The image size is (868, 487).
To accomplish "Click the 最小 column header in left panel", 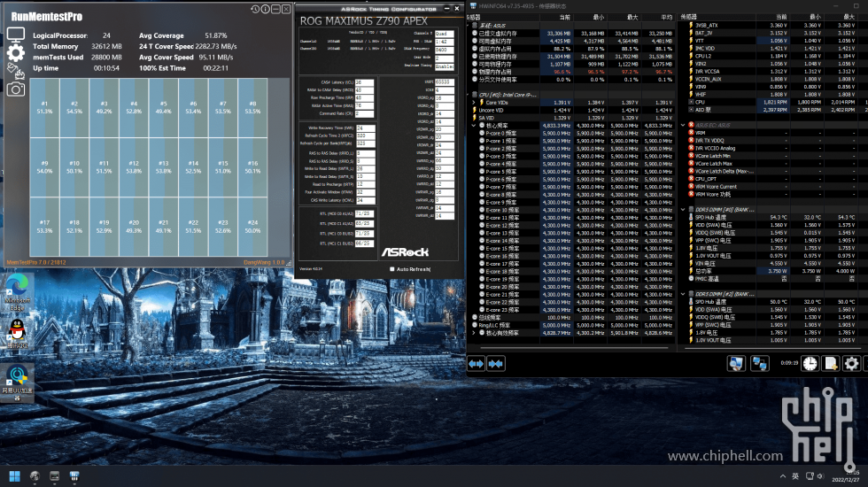I will (x=590, y=17).
